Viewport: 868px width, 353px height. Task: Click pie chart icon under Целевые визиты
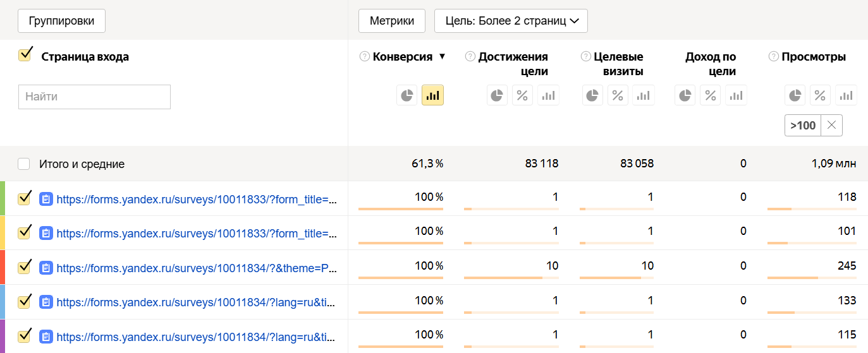[592, 95]
